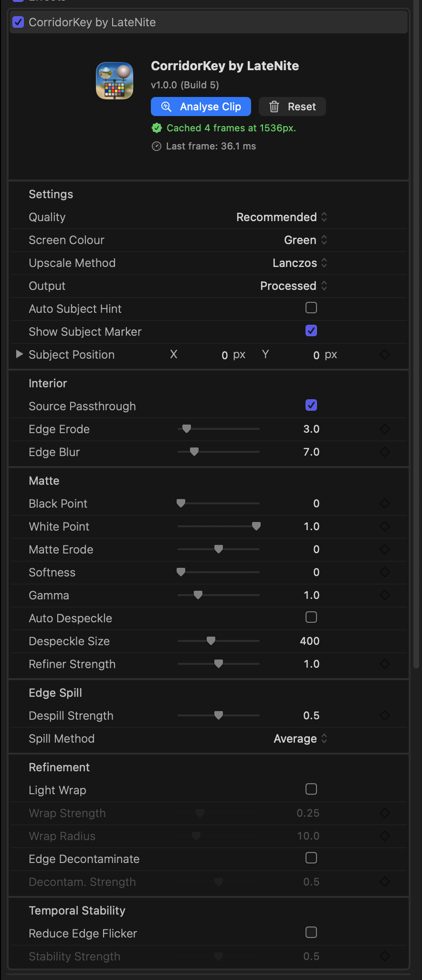Screen dimensions: 422x980
Task: Click the Edge Blur keyframe diamond
Action: 385,452
